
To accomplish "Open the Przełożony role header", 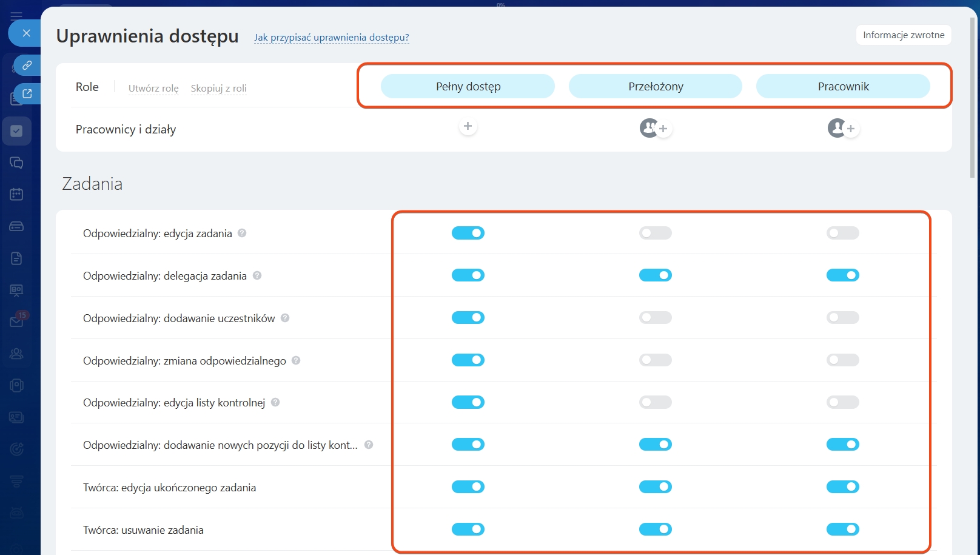I will 655,86.
